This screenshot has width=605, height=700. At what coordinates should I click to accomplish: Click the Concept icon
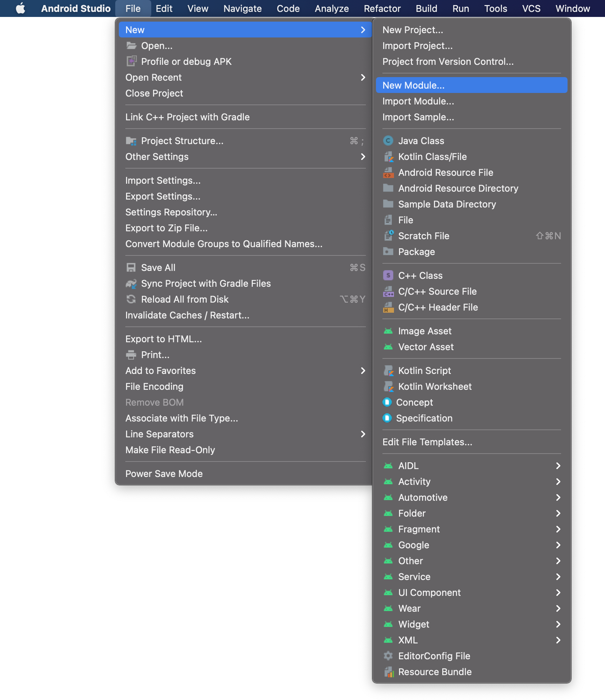pos(387,402)
